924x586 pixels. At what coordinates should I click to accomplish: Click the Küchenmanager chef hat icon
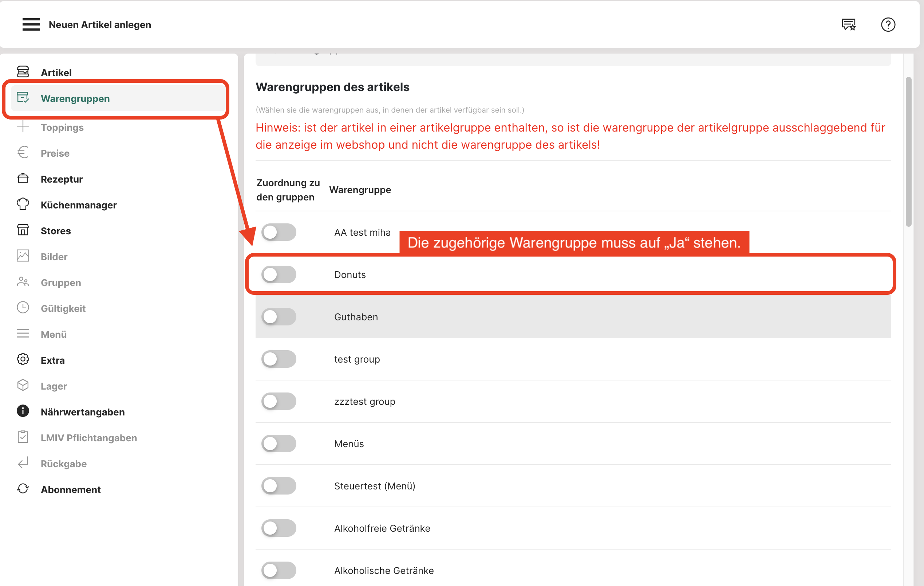pyautogui.click(x=23, y=204)
